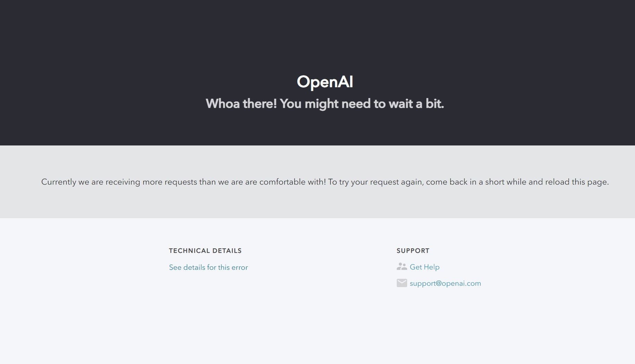Click the word 'Help' in Get Help
The image size is (635, 364).
coord(432,267)
